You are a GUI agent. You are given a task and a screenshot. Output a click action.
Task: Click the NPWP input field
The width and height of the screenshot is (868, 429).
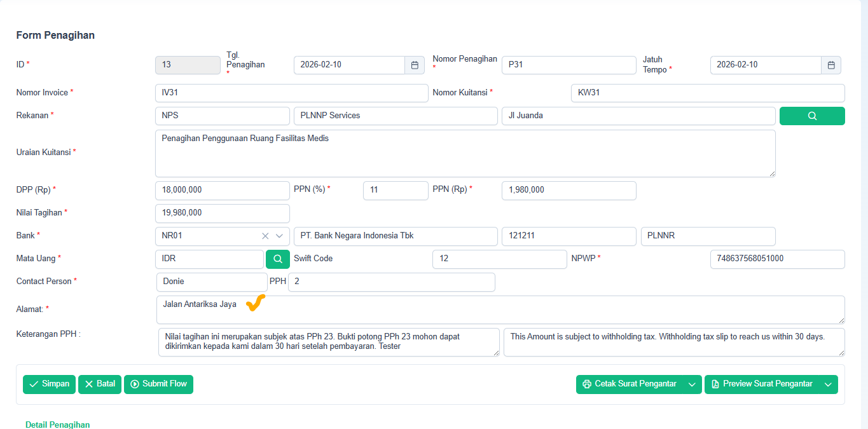pyautogui.click(x=776, y=259)
